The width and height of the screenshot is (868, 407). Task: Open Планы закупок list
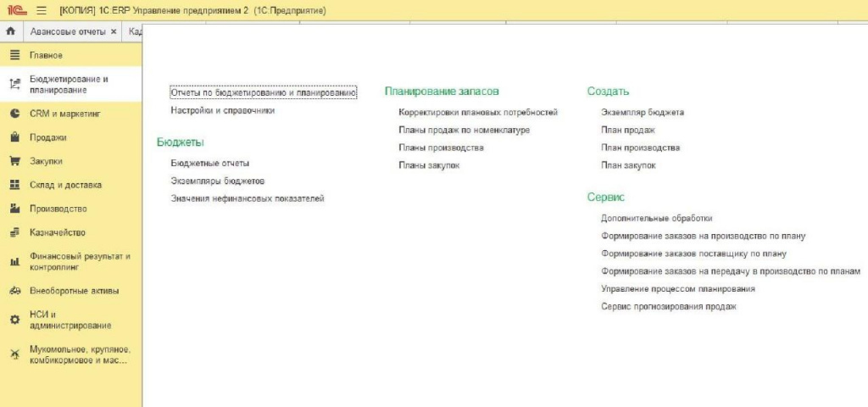tap(429, 165)
